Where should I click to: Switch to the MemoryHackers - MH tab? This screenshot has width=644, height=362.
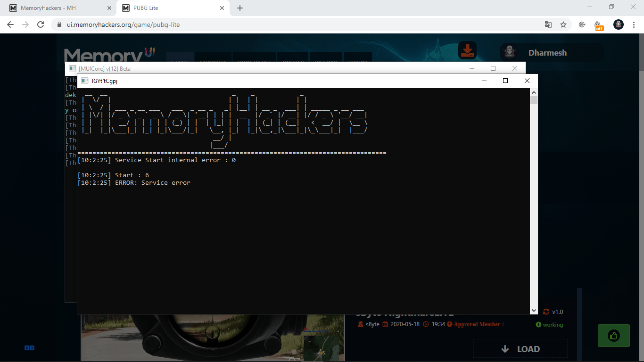tap(59, 8)
